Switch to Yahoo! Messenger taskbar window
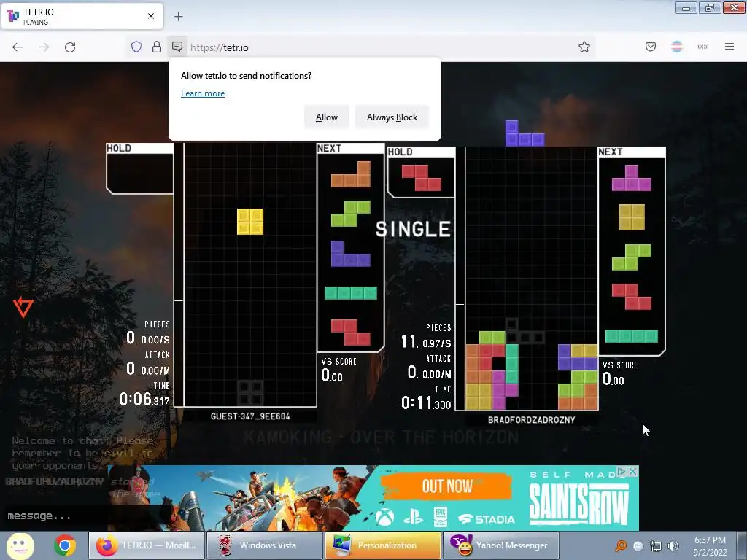The image size is (747, 560). 501,545
